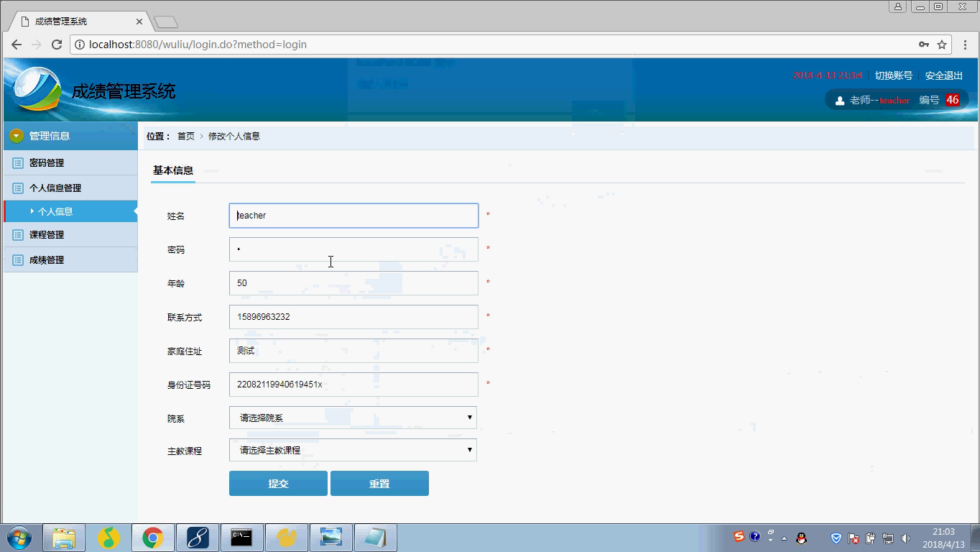Open the picture viewer taskbar icon
The width and height of the screenshot is (980, 552).
point(330,537)
